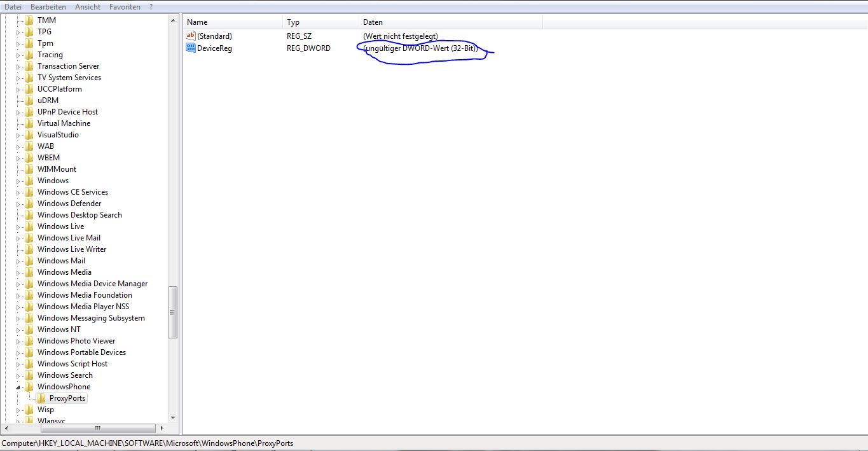Select the Windows Live Writer key
Screen dimensions: 868x451
(72, 249)
